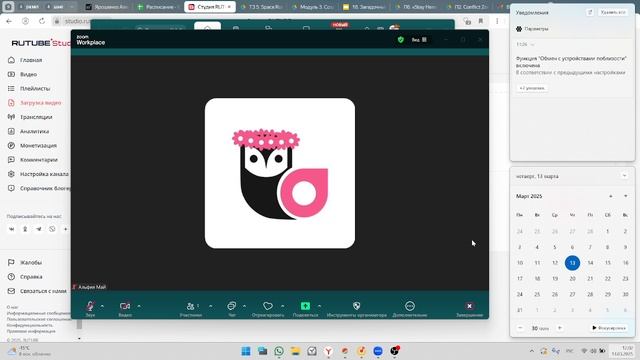
Task: Expand the reactions options arrow
Action: [x=282, y=306]
